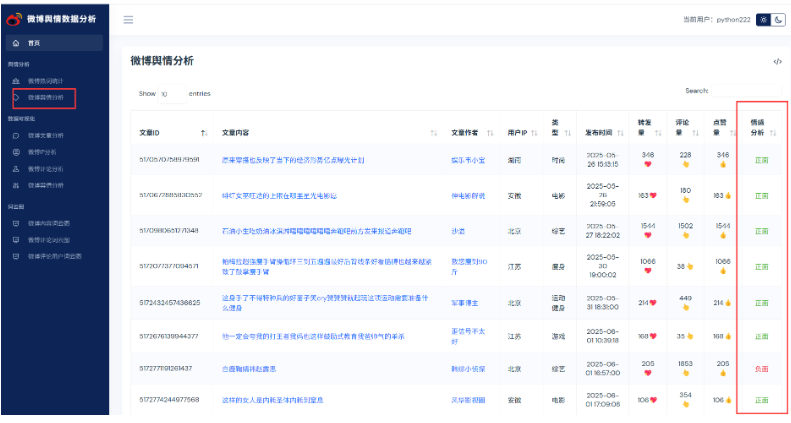791x423 pixels.
Task: Open 微博热词统计 in the sidebar
Action: pos(45,81)
